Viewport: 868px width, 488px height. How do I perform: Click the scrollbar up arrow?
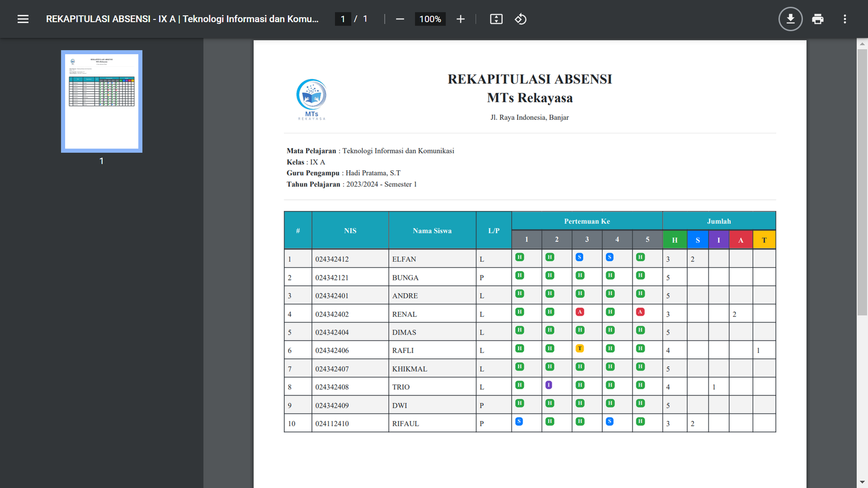coord(862,43)
